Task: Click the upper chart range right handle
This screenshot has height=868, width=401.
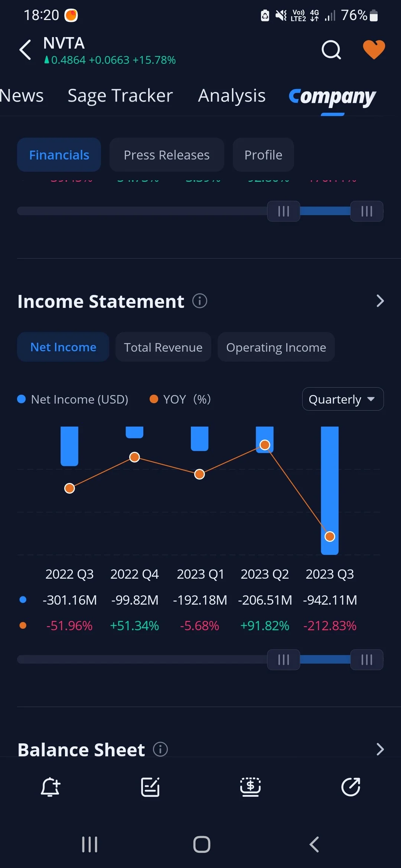Action: click(367, 211)
